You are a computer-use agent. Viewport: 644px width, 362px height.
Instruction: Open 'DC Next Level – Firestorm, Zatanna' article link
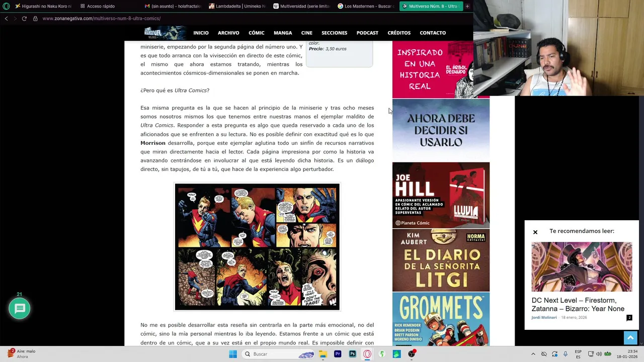point(578,305)
